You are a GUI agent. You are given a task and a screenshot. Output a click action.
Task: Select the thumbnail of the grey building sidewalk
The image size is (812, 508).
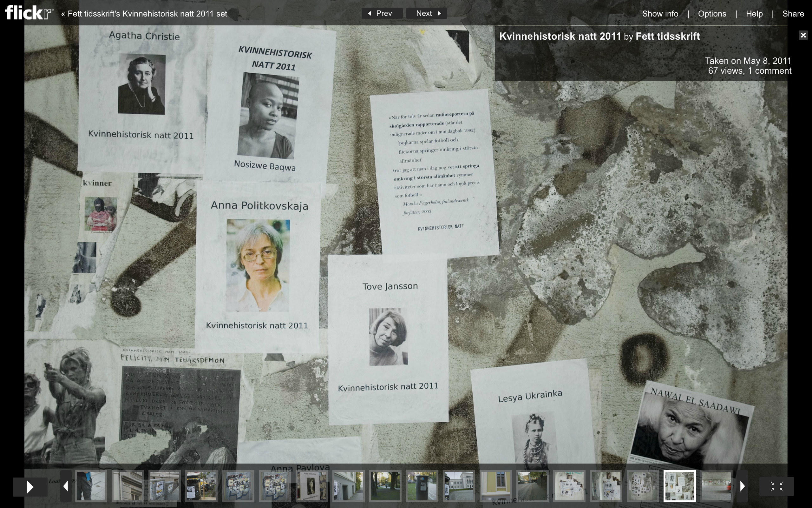pos(348,486)
